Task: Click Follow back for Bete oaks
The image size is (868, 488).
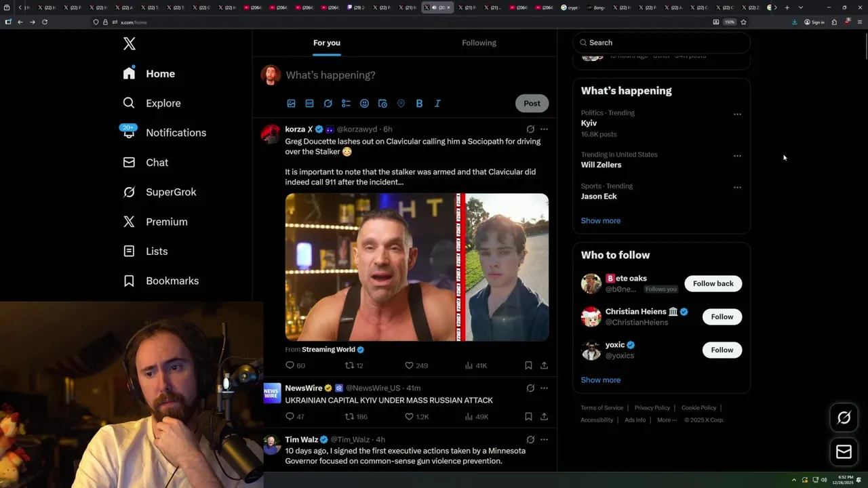Action: point(713,284)
